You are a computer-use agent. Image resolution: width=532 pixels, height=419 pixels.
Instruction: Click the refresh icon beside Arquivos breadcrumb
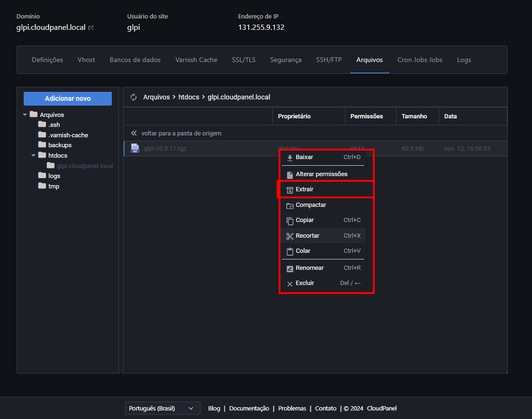coord(134,97)
